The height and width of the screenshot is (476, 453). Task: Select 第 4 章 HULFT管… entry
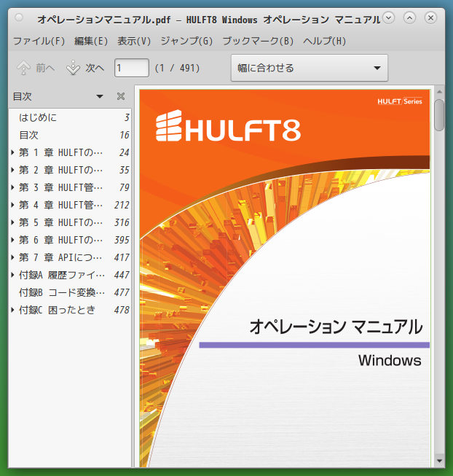point(70,205)
